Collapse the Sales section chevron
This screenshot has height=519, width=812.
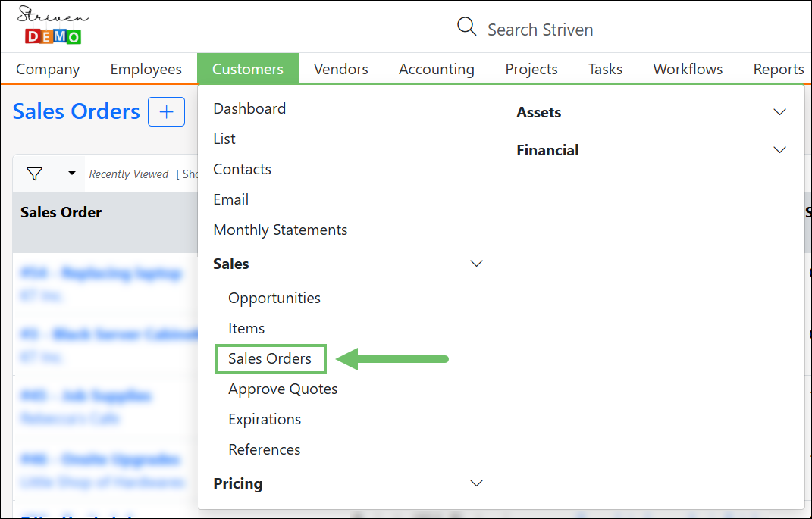tap(476, 264)
